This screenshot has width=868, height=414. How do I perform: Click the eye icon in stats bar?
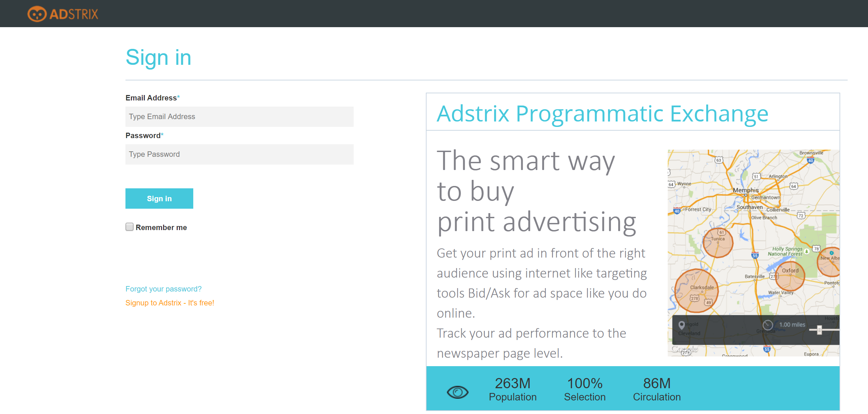(x=457, y=392)
